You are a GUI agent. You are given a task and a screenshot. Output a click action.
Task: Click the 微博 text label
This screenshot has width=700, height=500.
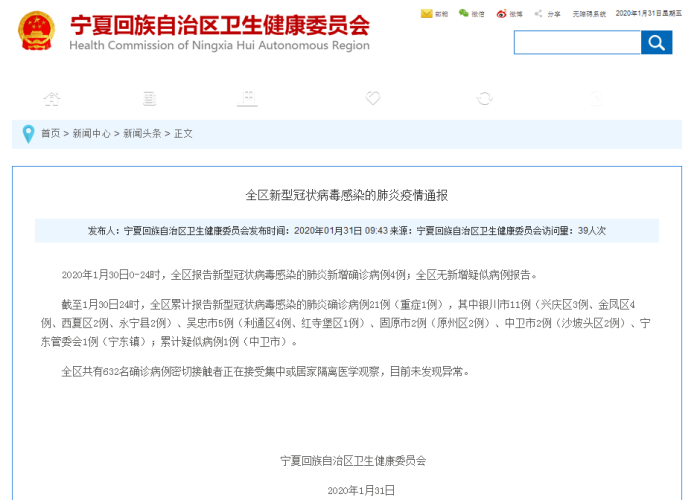point(516,14)
